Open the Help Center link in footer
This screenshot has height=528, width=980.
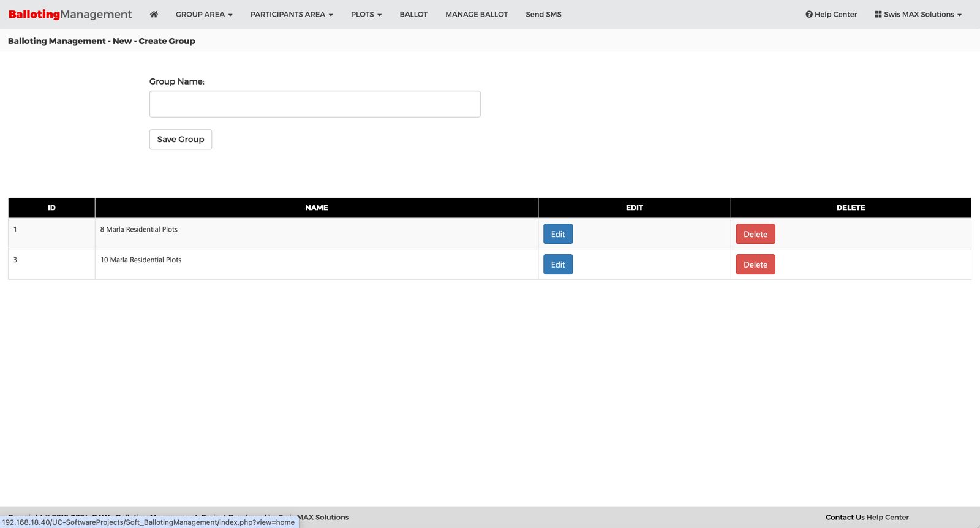point(888,517)
